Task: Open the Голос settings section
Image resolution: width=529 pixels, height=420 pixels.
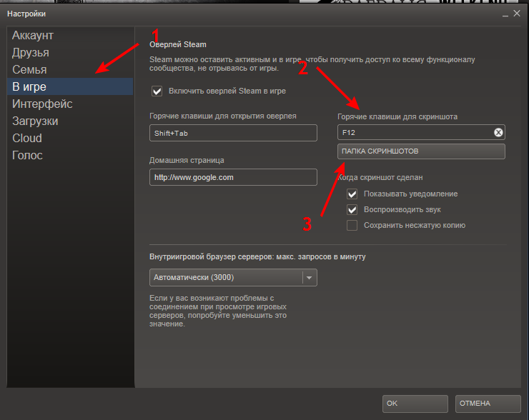Action: [x=70, y=156]
